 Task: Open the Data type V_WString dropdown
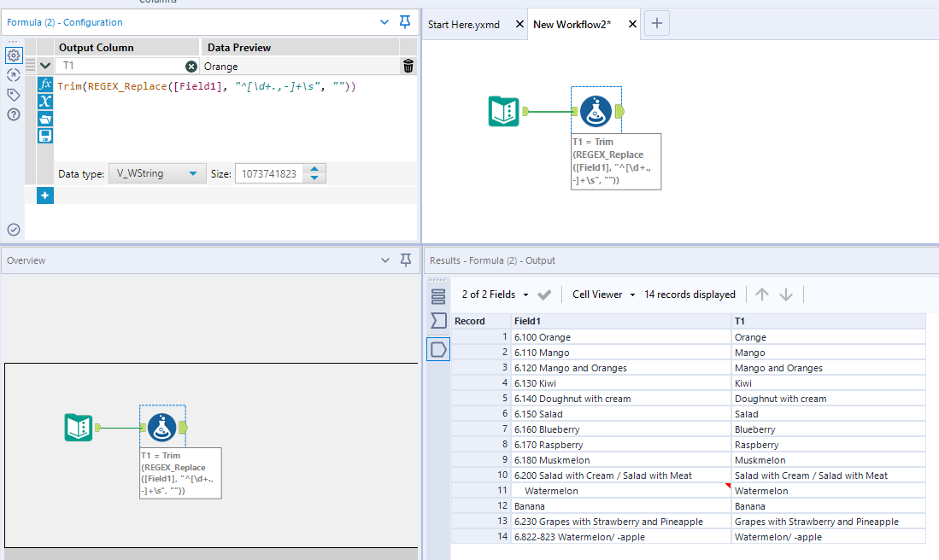point(157,174)
